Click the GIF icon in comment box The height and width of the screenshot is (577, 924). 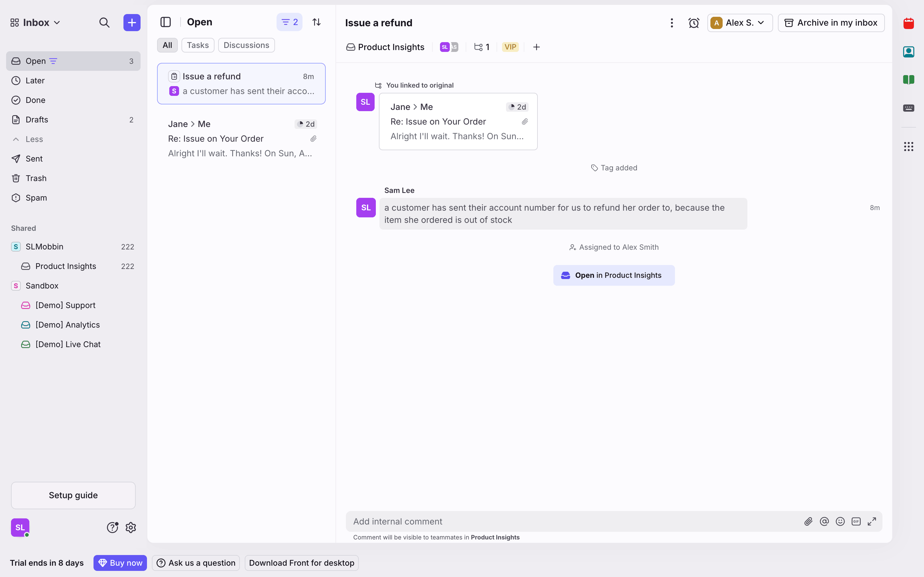coord(856,521)
